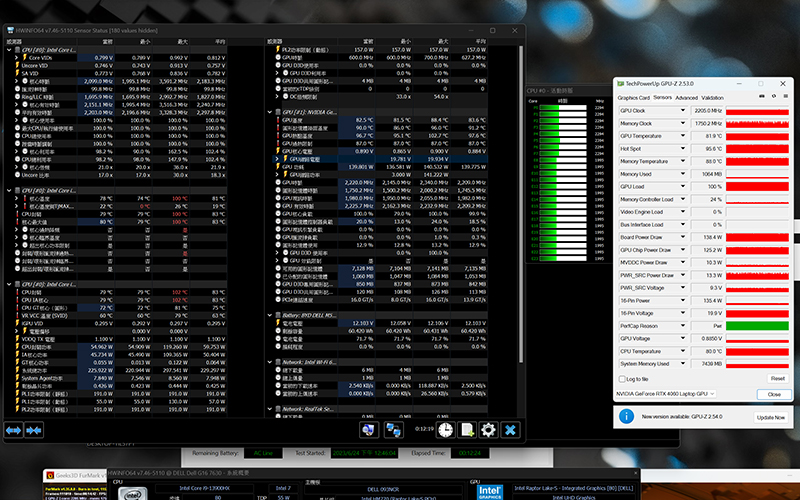Select the GPU-Z Hot Spot value 95.6 °C
This screenshot has height=500, width=800.
point(707,149)
